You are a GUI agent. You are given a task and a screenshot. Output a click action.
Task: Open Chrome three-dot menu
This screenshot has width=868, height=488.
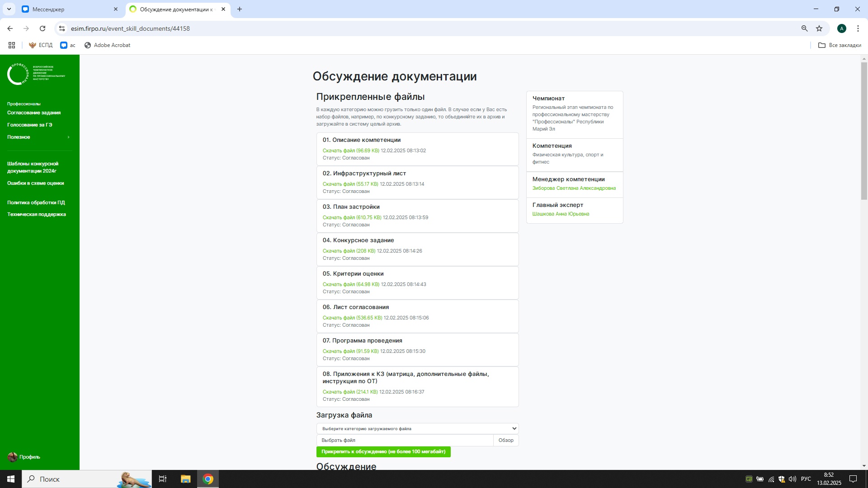pos(858,28)
